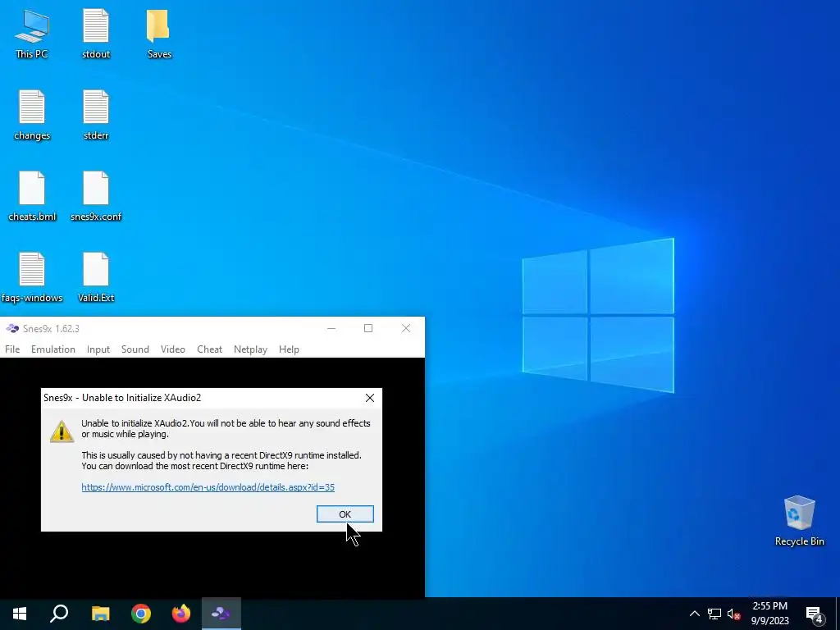
Task: Select the stderr file icon
Action: [96, 115]
